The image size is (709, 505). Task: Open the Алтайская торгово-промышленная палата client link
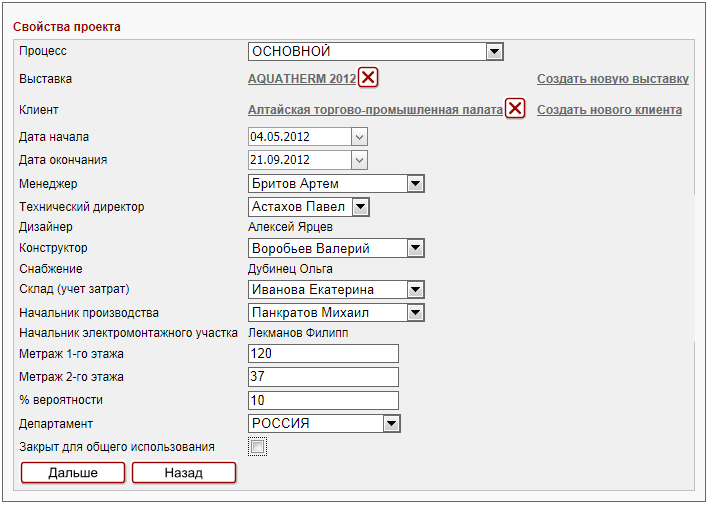pyautogui.click(x=375, y=110)
